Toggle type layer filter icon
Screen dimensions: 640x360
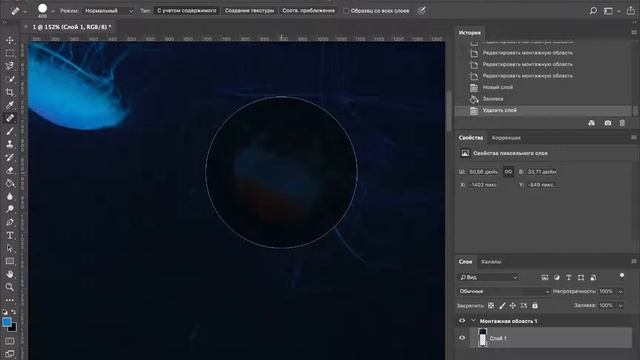point(569,278)
